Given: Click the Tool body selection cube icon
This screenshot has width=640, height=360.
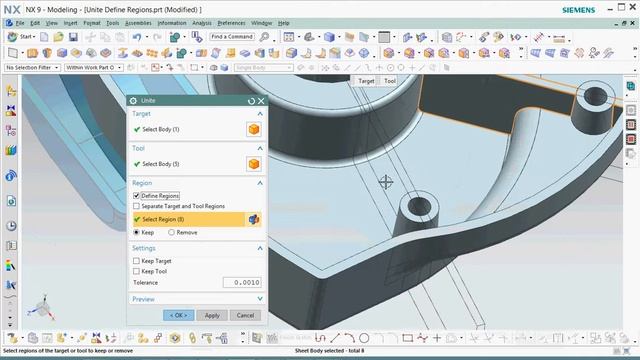Looking at the screenshot, I should (254, 164).
